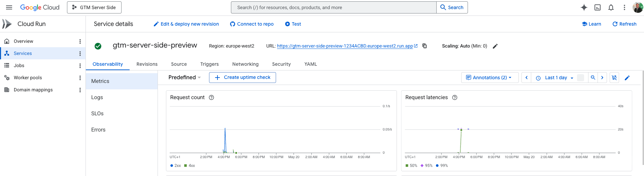Toggle the 95% latency legend series
Viewport: 644px width, 176px height.
[427, 166]
